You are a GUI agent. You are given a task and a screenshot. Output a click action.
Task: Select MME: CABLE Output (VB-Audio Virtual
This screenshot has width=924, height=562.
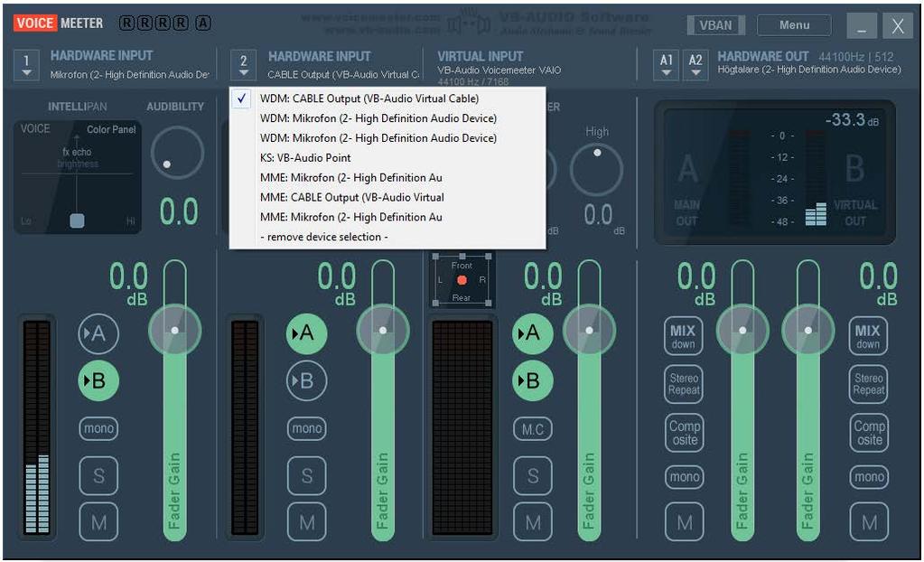click(387, 198)
